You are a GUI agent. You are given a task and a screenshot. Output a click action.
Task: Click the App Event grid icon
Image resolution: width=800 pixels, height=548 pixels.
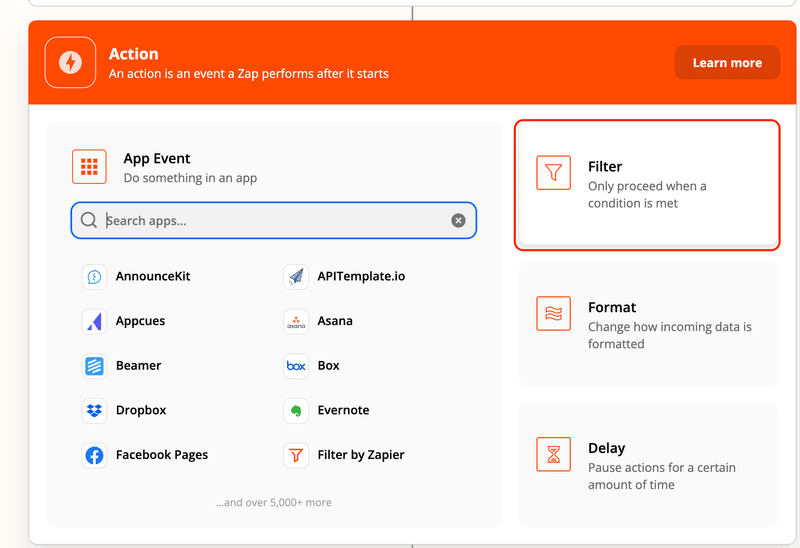[89, 166]
